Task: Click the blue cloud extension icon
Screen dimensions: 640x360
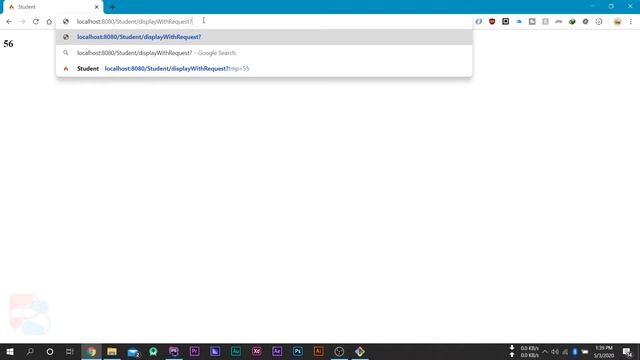Action: coord(519,22)
